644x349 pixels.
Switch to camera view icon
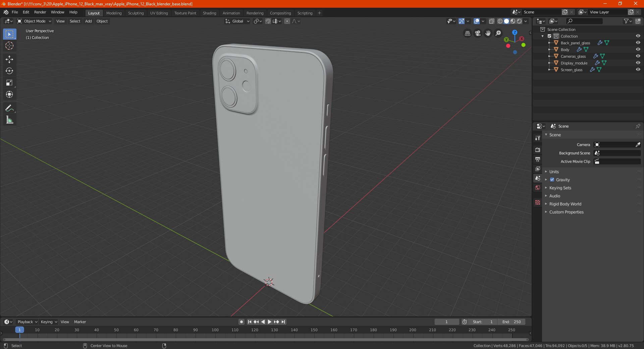click(x=478, y=33)
